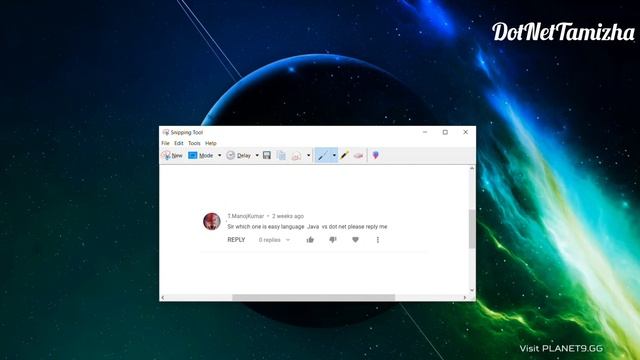640x360 pixels.
Task: Select the Eraser tool
Action: pos(358,155)
